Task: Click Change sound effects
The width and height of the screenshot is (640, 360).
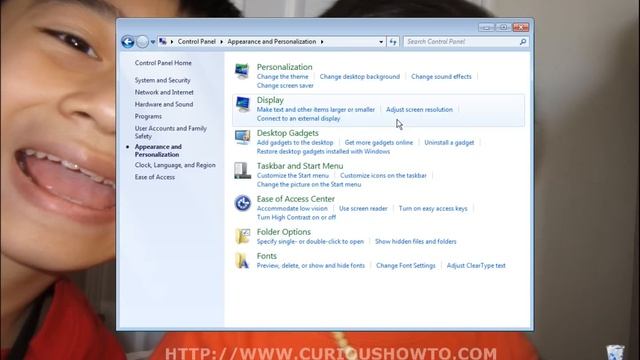Action: pos(441,77)
